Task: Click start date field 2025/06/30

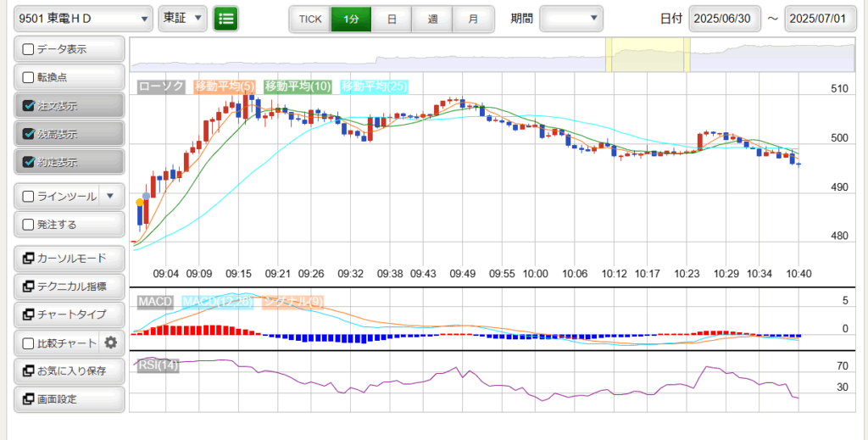Action: pyautogui.click(x=726, y=19)
